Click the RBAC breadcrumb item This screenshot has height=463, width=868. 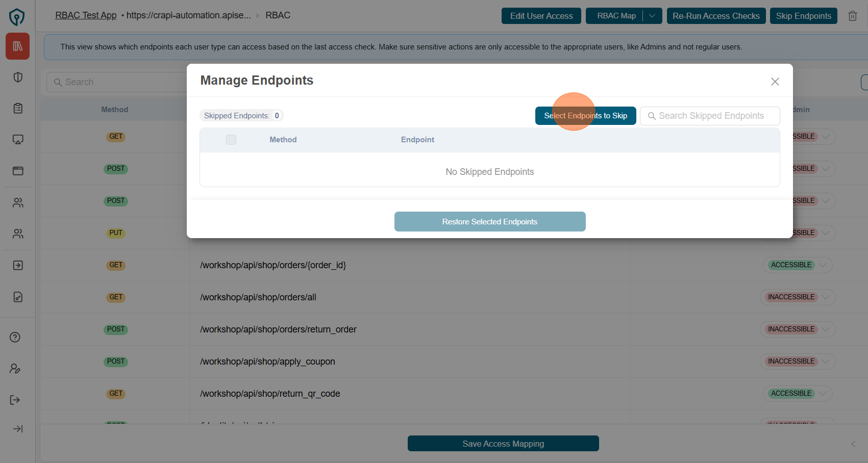[278, 15]
